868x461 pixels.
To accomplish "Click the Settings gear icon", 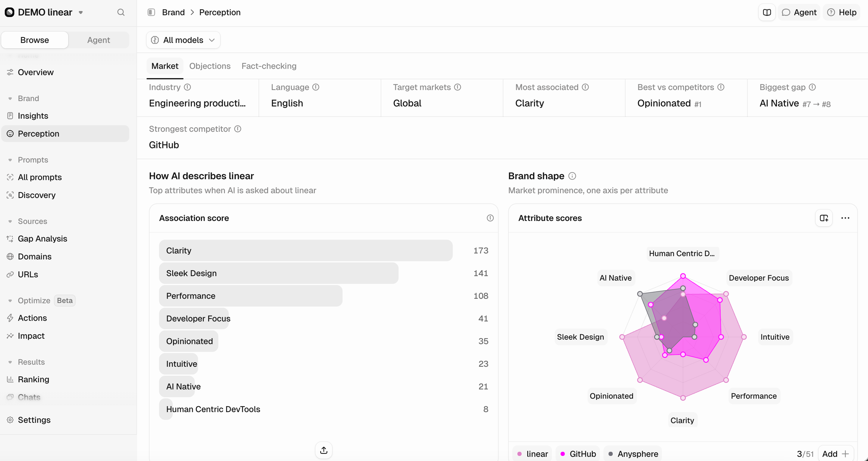I will pyautogui.click(x=10, y=420).
